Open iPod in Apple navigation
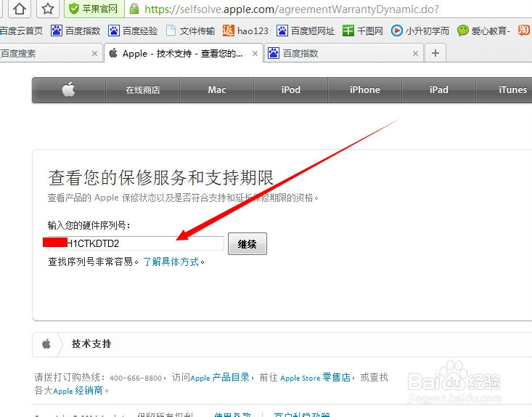532x417 pixels. [291, 89]
